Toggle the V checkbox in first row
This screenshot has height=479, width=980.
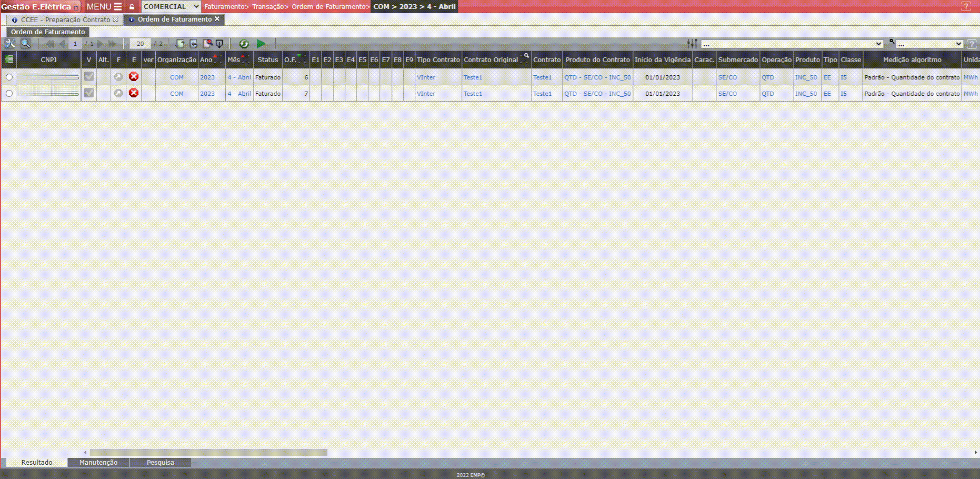point(89,77)
